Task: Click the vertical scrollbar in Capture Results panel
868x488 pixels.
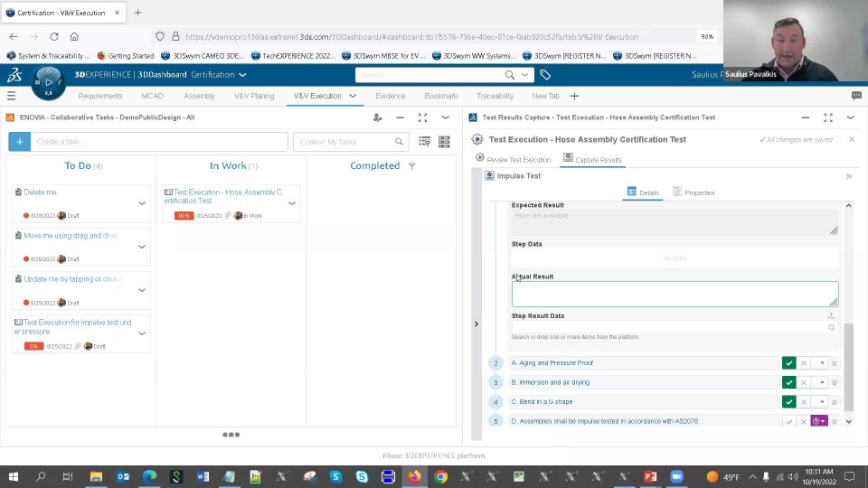Action: (x=848, y=367)
